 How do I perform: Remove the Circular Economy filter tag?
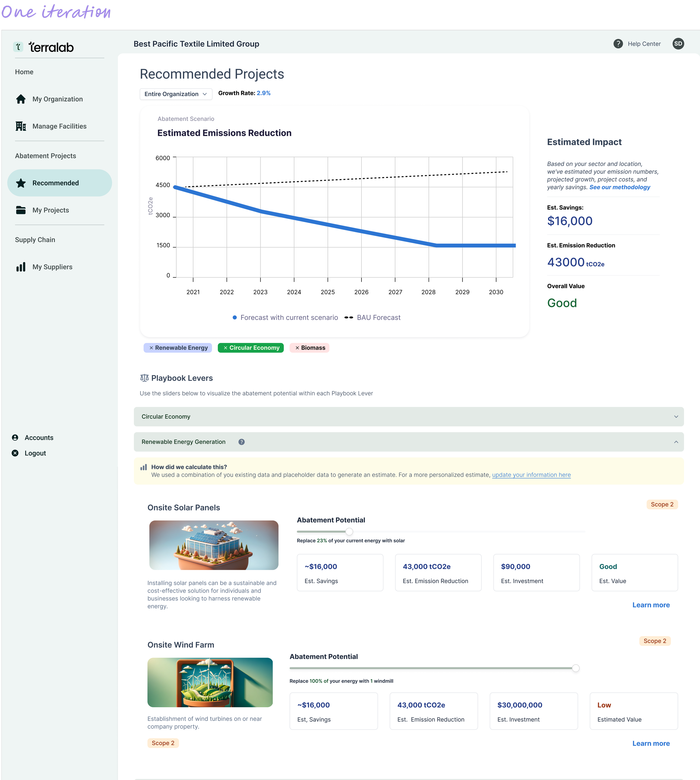click(225, 348)
